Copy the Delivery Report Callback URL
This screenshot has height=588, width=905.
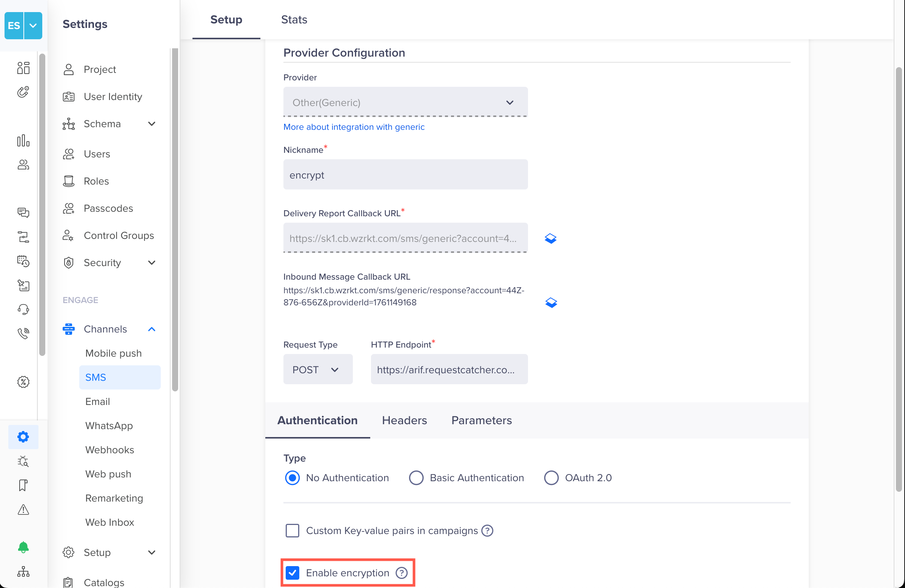(550, 239)
